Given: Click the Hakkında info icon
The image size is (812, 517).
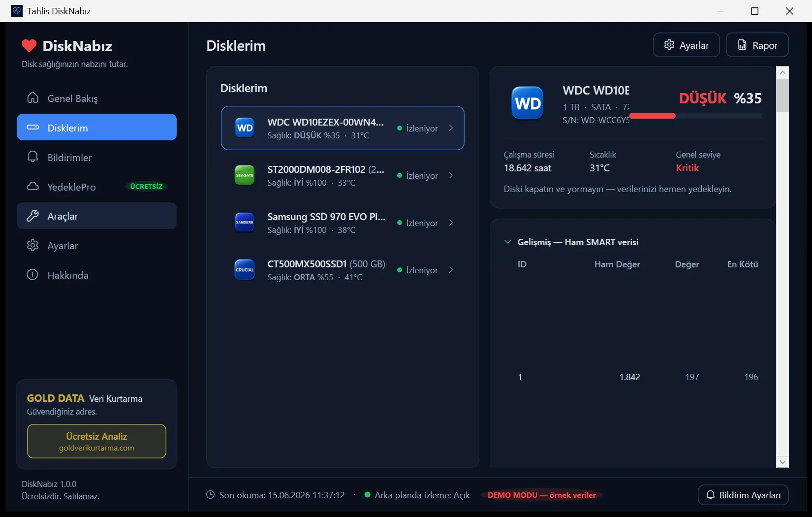Looking at the screenshot, I should coord(32,275).
